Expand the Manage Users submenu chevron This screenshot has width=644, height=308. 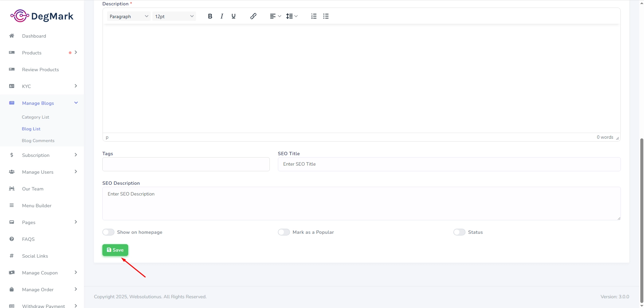(76, 172)
